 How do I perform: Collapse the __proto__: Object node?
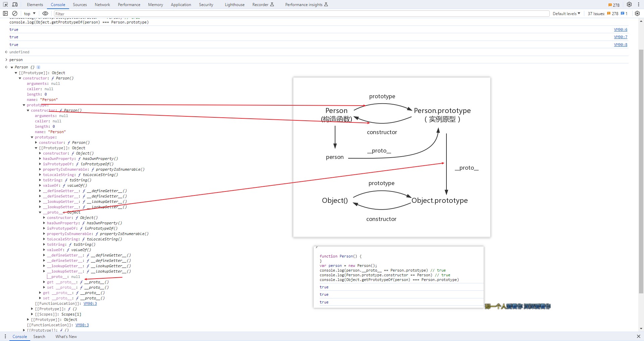coord(40,212)
